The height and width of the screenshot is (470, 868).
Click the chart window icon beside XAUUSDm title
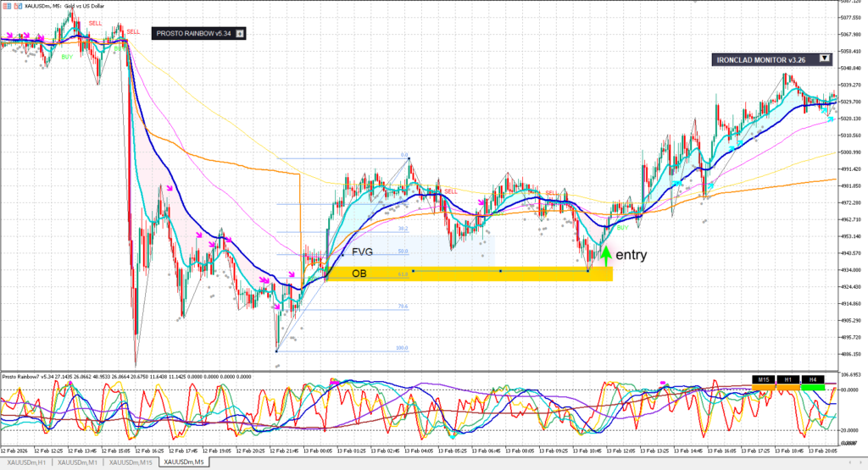tap(5, 7)
